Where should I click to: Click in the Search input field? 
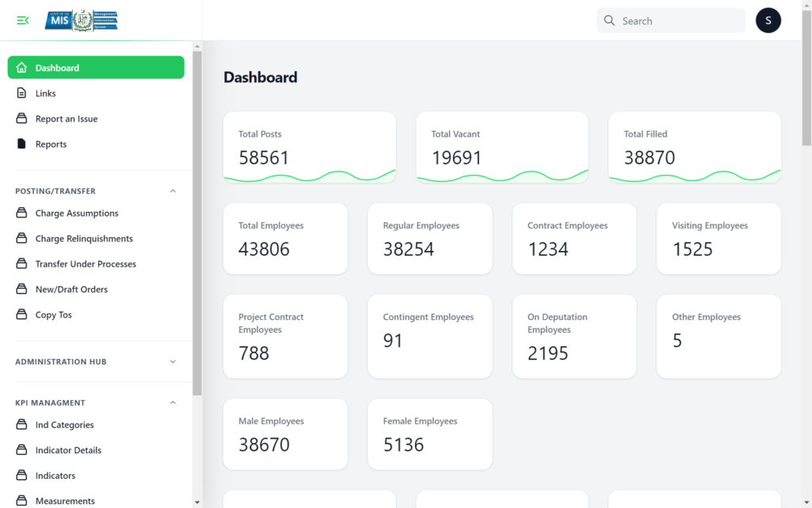point(678,21)
